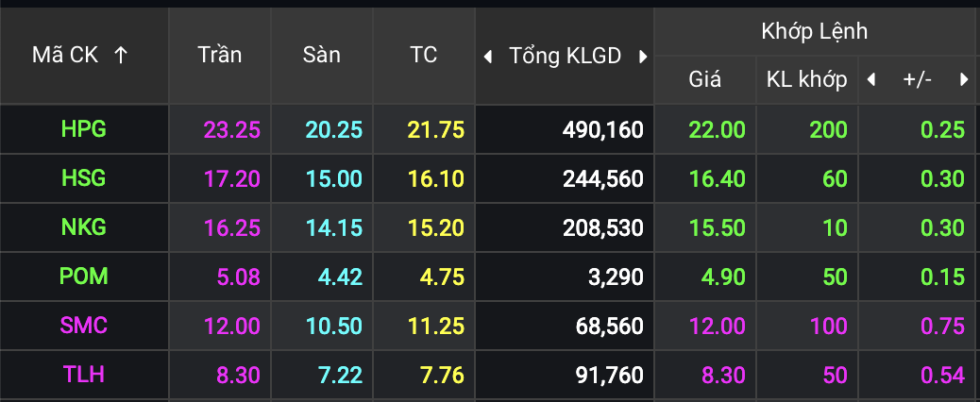Open the HPG stock symbol
The width and height of the screenshot is (980, 402).
(83, 129)
